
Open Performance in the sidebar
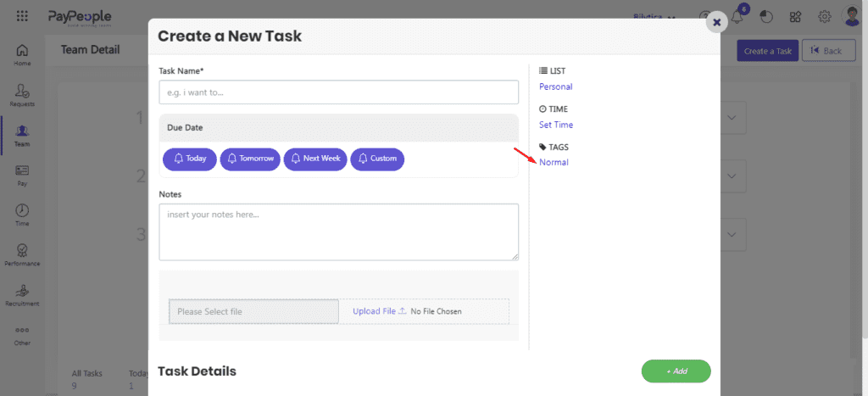(22, 255)
